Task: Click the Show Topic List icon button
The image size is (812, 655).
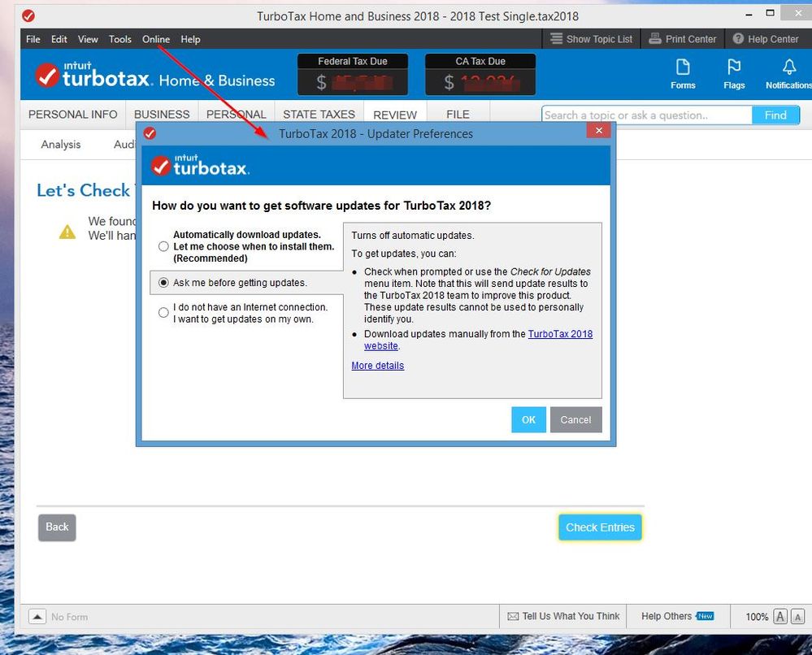Action: pos(592,39)
